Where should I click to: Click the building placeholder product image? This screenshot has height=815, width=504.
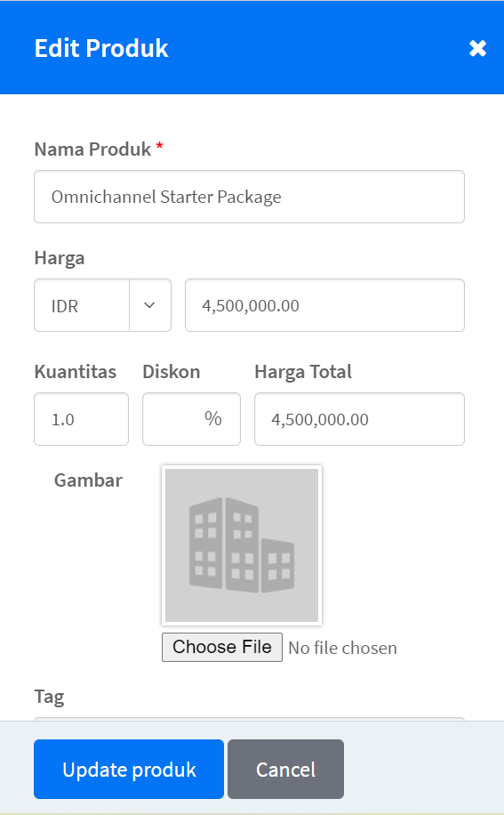coord(242,545)
